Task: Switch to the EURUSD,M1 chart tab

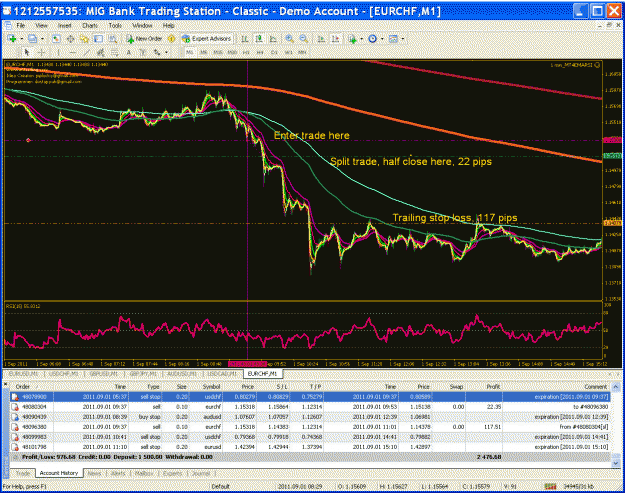Action: (x=23, y=374)
